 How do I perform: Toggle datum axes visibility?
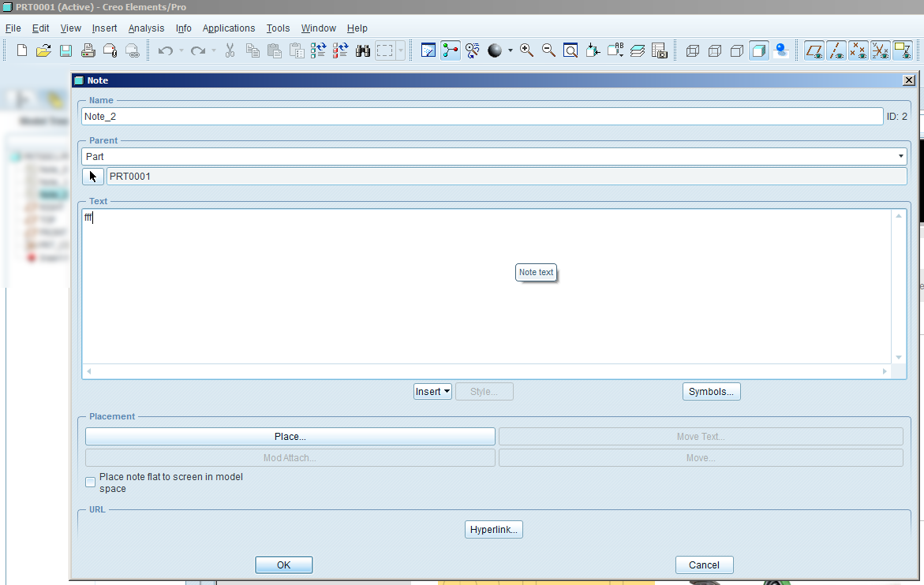click(x=836, y=50)
